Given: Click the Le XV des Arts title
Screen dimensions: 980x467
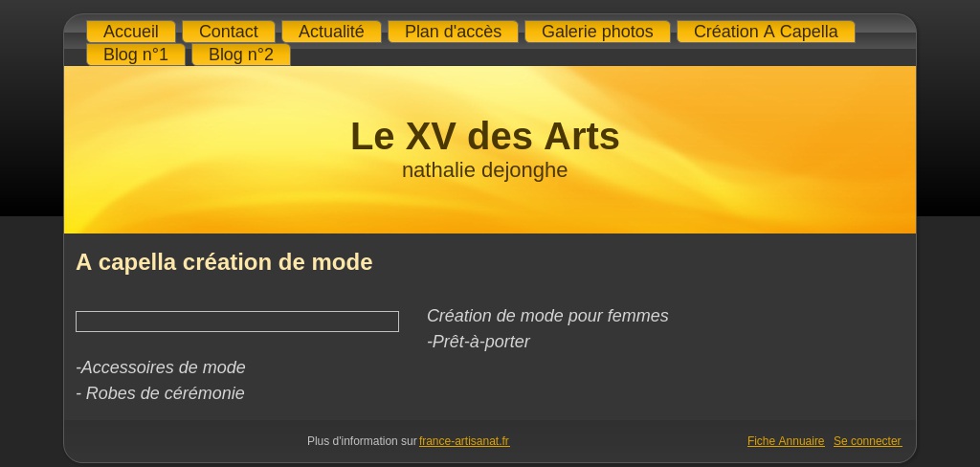Looking at the screenshot, I should pos(485,136).
